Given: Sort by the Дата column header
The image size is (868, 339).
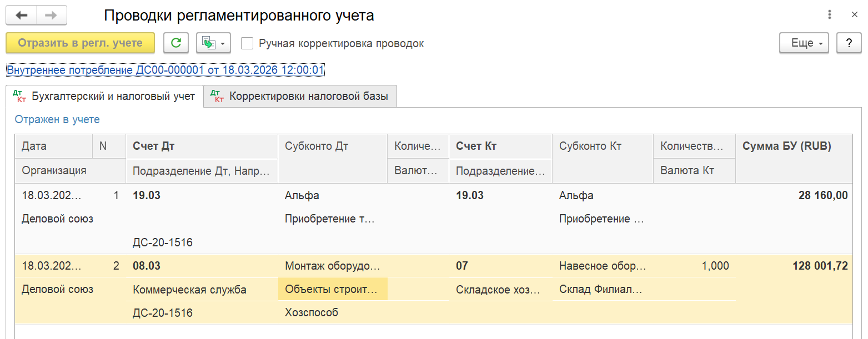Looking at the screenshot, I should click(53, 146).
